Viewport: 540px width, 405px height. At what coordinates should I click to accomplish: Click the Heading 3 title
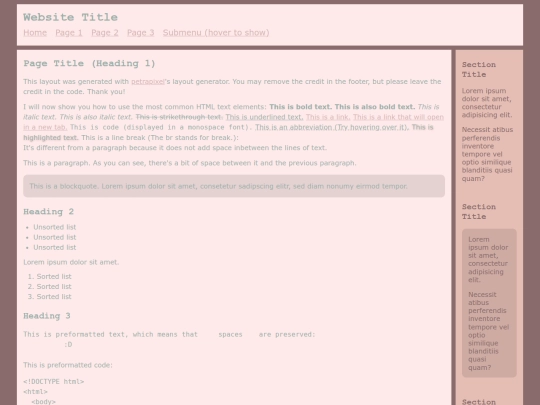(47, 316)
